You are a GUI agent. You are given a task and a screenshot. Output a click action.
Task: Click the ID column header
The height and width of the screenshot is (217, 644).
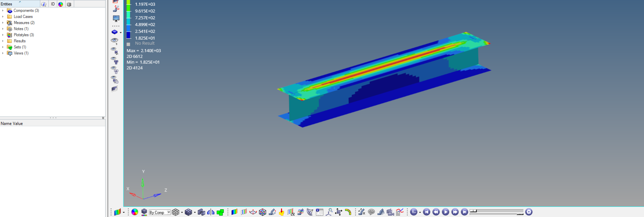coord(53,4)
